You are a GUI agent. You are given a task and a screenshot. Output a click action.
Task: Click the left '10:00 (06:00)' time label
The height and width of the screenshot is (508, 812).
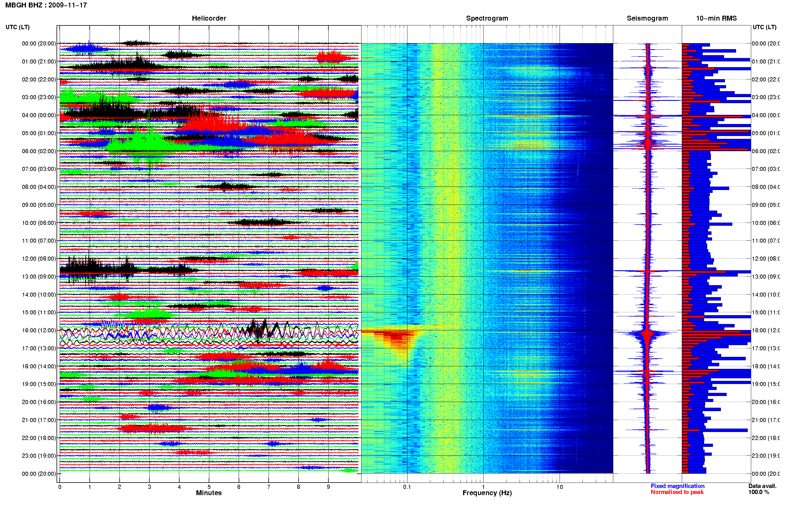[39, 223]
